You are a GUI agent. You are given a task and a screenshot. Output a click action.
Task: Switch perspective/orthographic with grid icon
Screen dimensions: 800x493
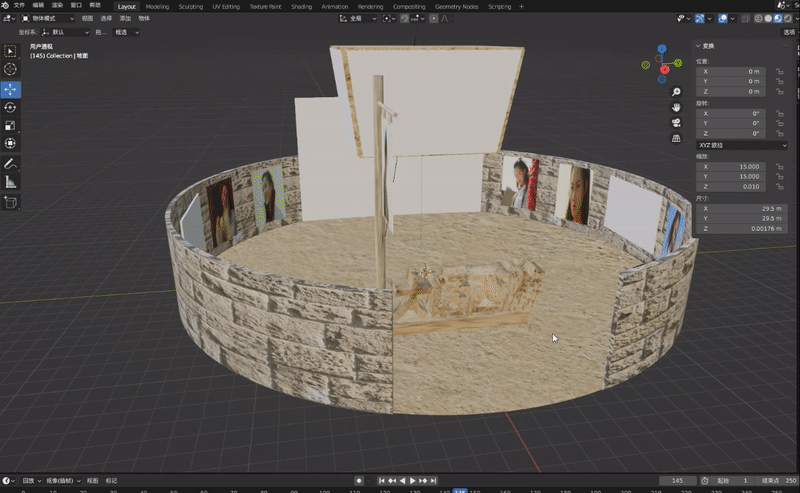[x=676, y=139]
